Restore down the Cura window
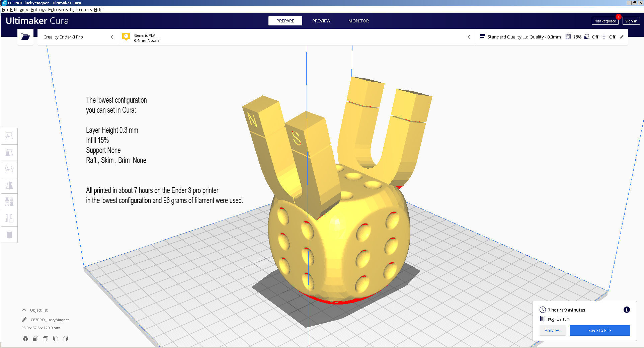The height and width of the screenshot is (348, 644). click(x=634, y=3)
